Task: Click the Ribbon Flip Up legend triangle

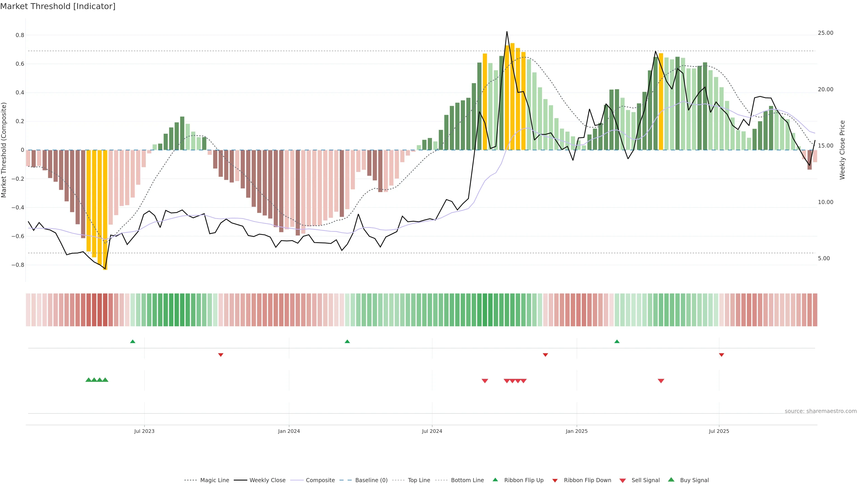Action: coord(495,480)
